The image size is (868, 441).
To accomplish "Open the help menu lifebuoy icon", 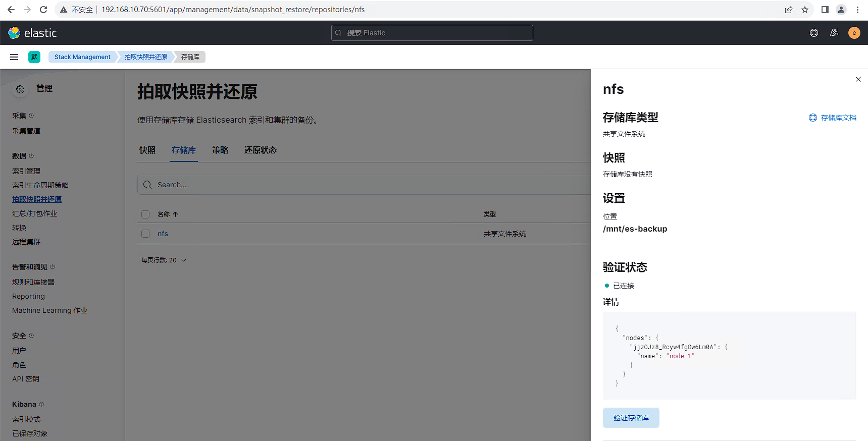I will [814, 33].
